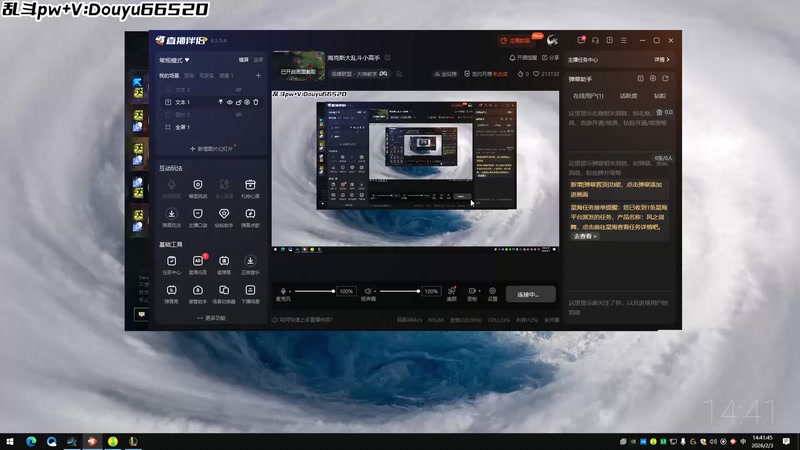Screen dimensions: 800x450
Task: Mute the 麦克风 microphone
Action: pos(283,291)
